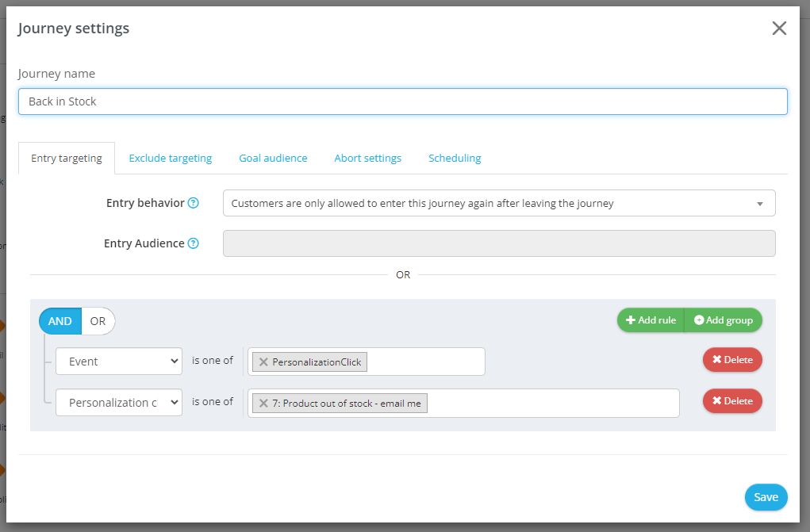
Task: Click the Event values input box
Action: point(367,362)
